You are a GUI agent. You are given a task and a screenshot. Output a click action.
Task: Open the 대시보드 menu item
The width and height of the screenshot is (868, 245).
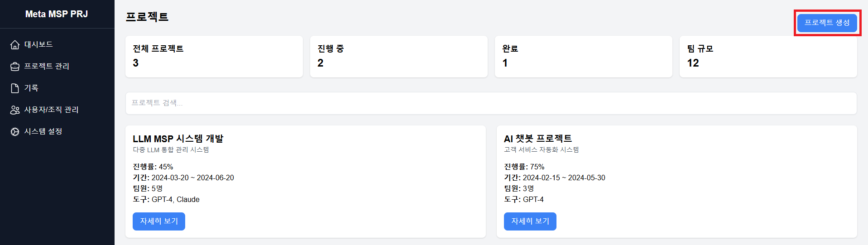[57, 44]
